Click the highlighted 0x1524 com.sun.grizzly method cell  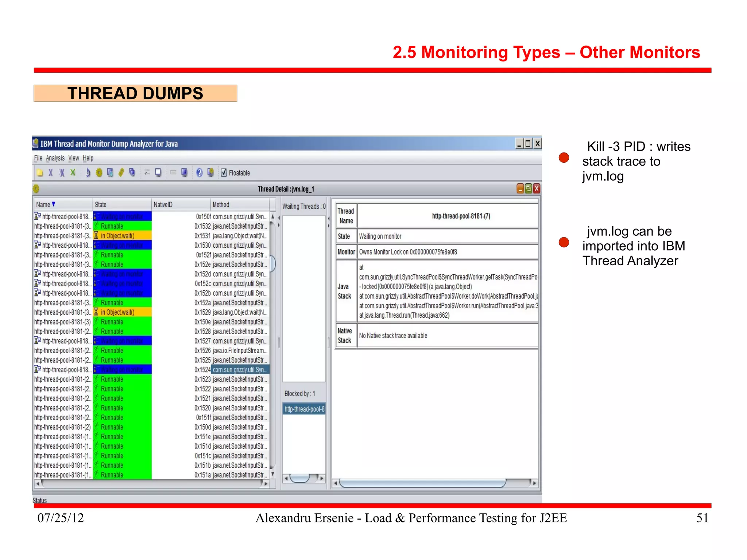pos(240,370)
